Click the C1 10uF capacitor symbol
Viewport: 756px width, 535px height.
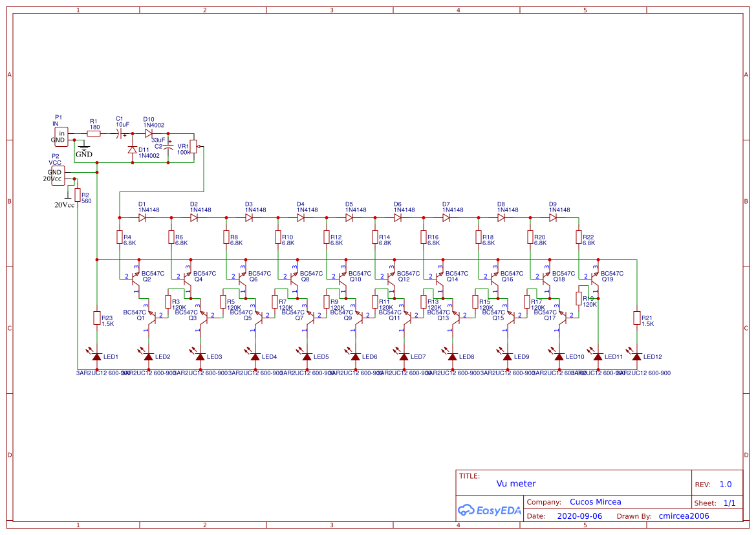(121, 134)
